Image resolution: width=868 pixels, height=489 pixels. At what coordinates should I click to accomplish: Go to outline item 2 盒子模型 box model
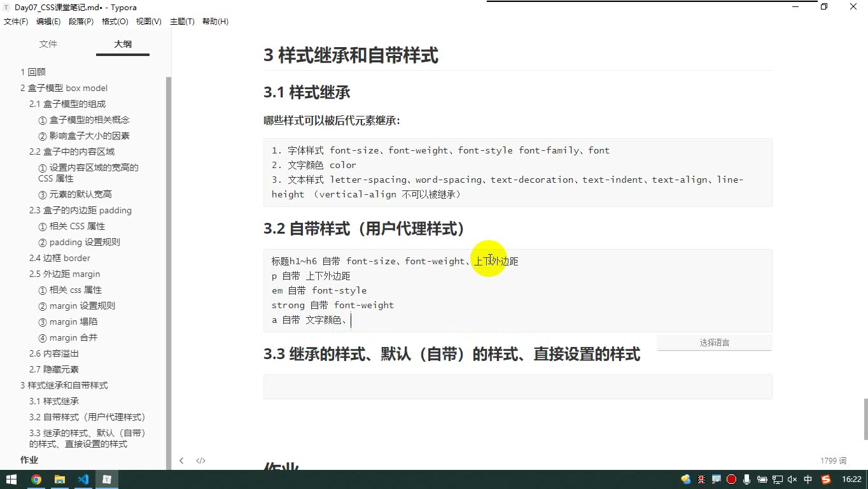pos(64,88)
